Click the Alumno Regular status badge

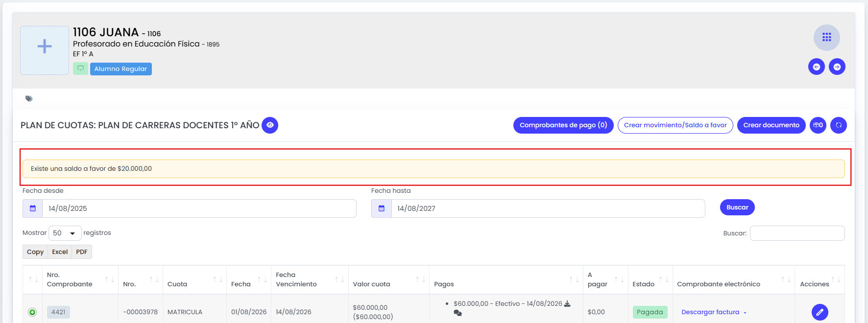point(121,69)
